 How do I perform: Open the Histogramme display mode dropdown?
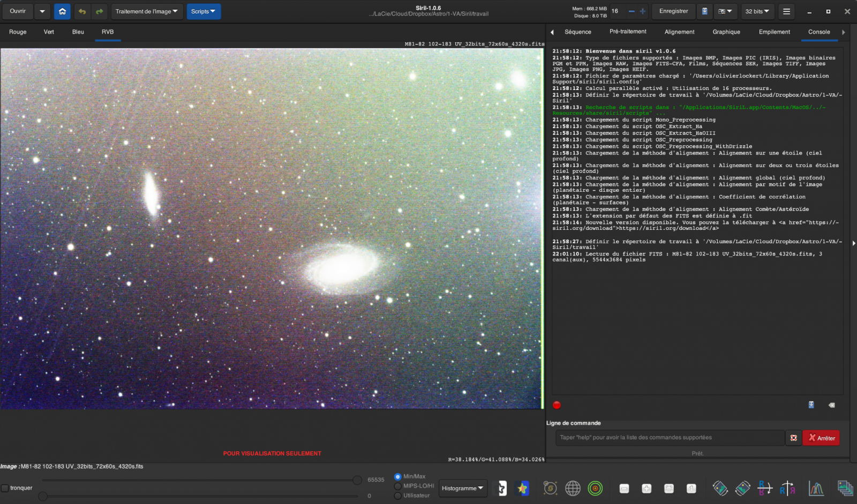(462, 488)
